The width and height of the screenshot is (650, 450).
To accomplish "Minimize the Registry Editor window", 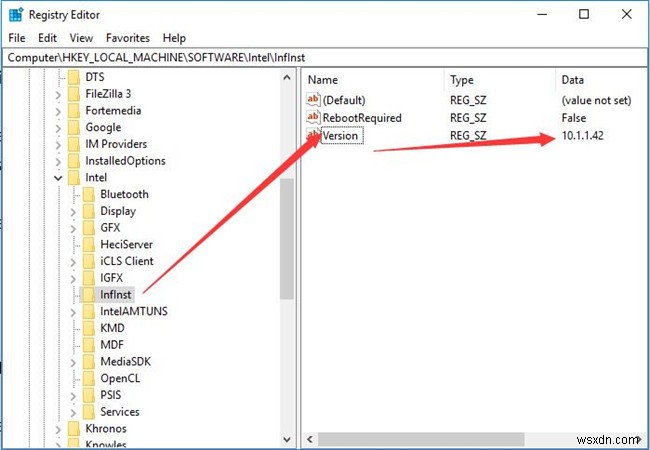I will point(542,15).
